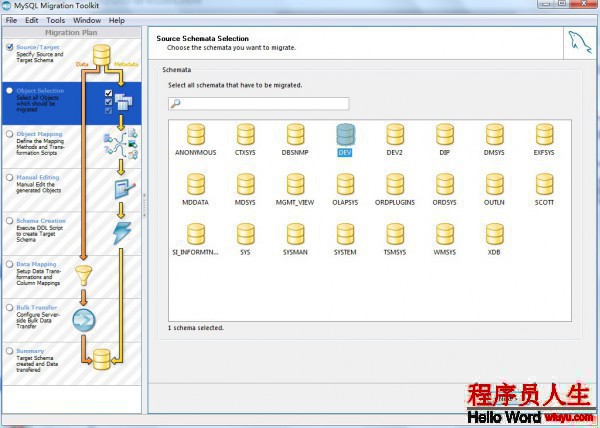Select the MDSYS schema icon
The height and width of the screenshot is (428, 600).
tap(245, 184)
